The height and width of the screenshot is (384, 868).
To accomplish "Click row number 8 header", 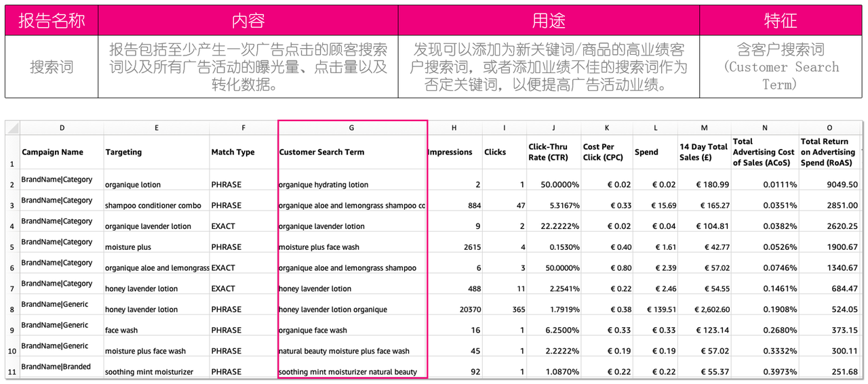I will 12,310.
